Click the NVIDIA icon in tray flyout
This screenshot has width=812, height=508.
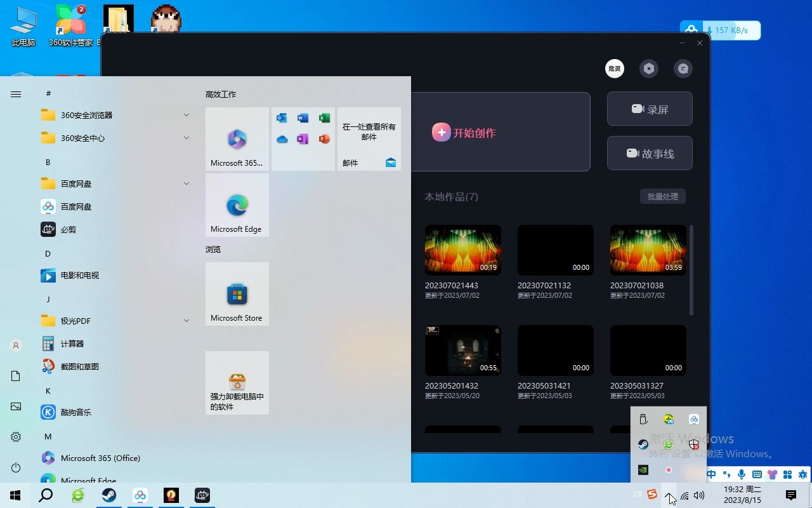click(x=643, y=470)
